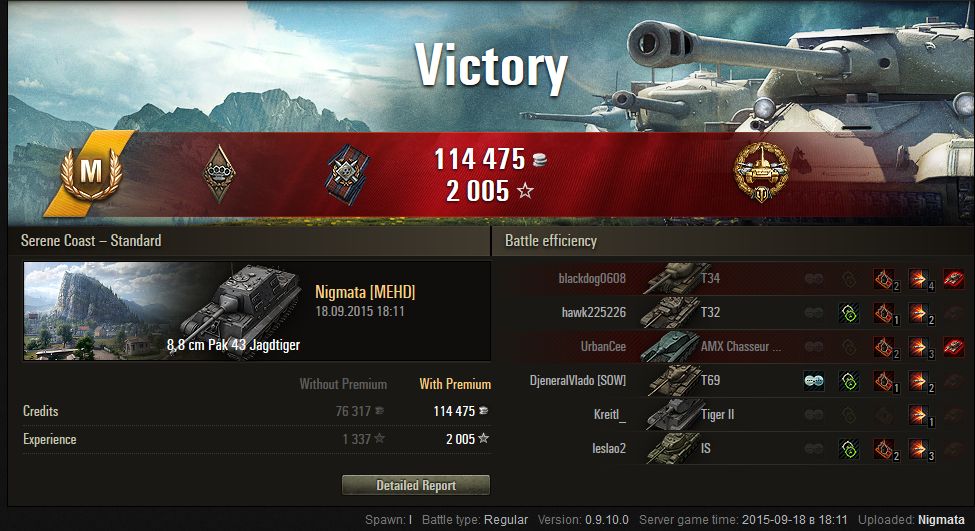This screenshot has width=975, height=531.
Task: Click the Tiger II tank image
Action: click(x=672, y=415)
